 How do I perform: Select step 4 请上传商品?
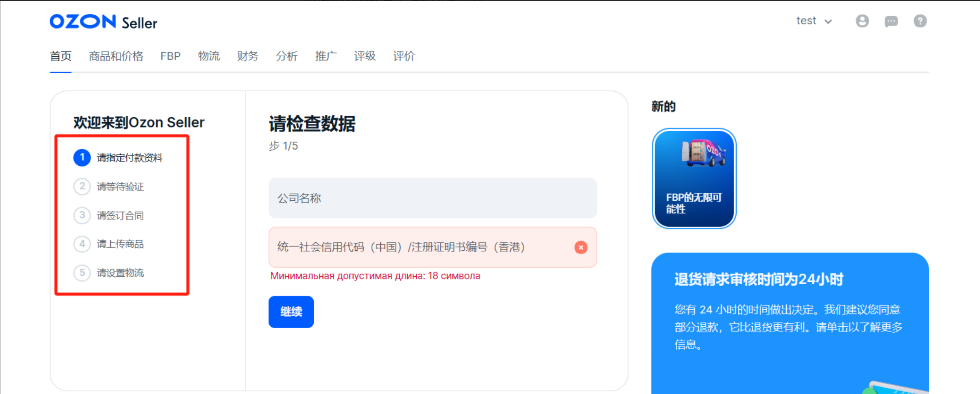pyautogui.click(x=109, y=244)
